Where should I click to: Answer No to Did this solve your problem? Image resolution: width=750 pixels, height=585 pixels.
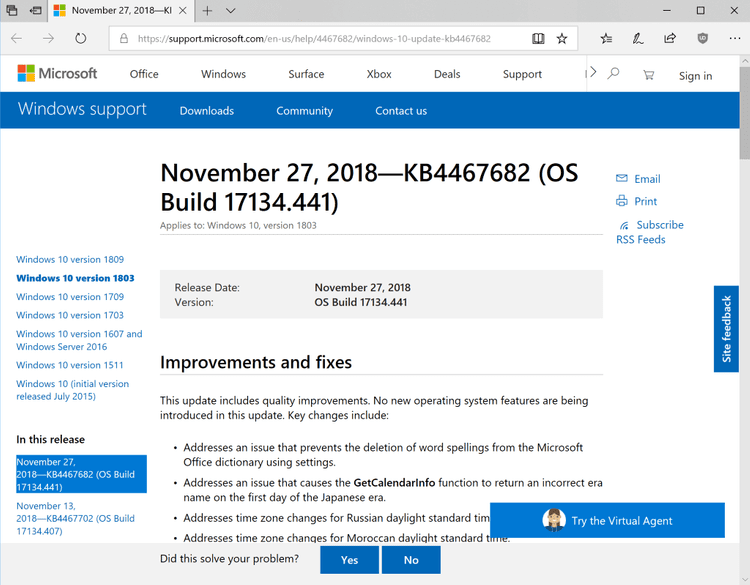[411, 560]
